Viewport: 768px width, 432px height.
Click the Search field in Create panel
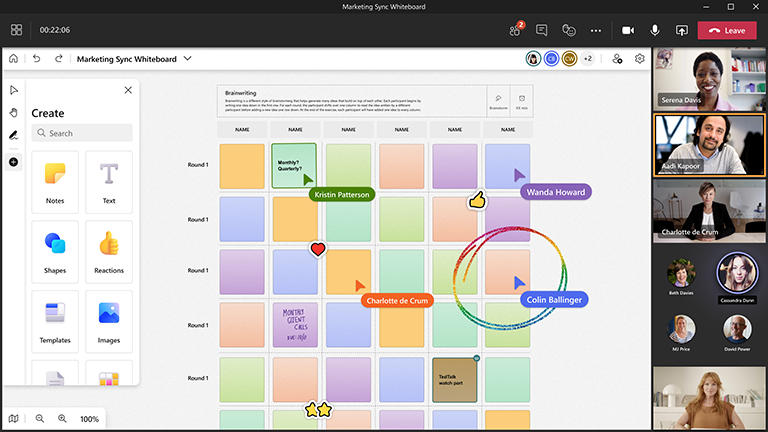point(82,133)
